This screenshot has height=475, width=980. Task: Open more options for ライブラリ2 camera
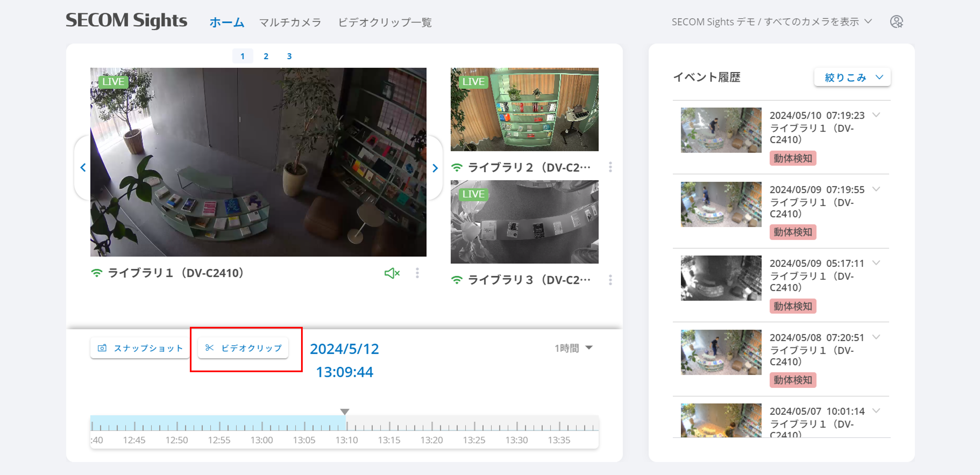(610, 167)
